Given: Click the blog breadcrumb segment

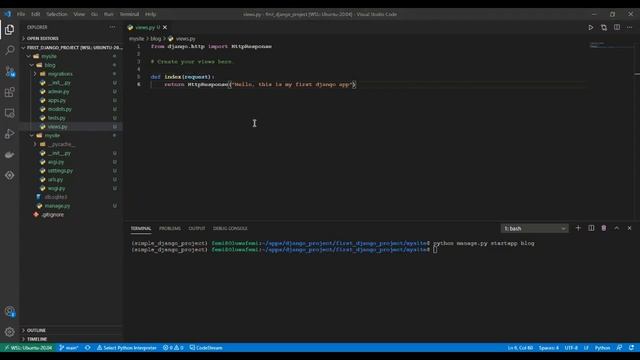Looking at the screenshot, I should tap(156, 38).
